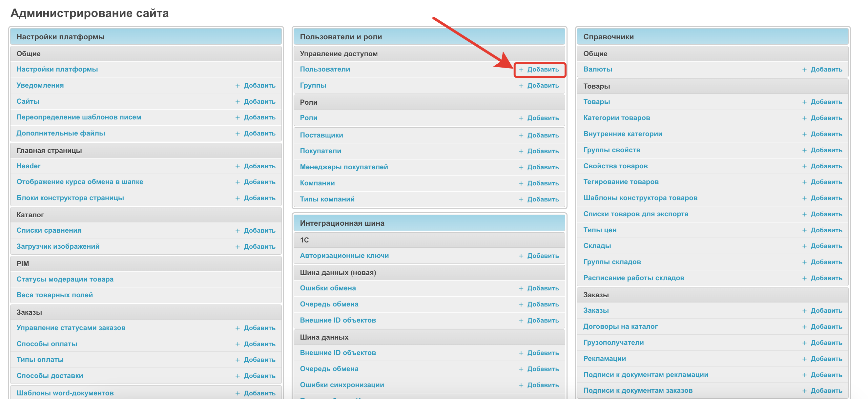
Task: Open Статусы модерации товара
Action: (x=65, y=279)
